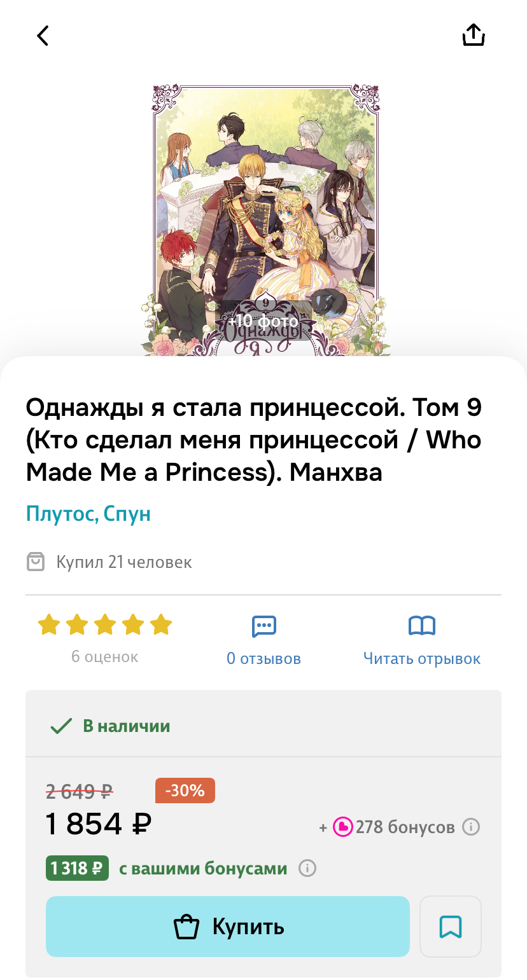The width and height of the screenshot is (527, 980).
Task: Open info icon beside 'с вашими бонусами'
Action: pyautogui.click(x=307, y=868)
